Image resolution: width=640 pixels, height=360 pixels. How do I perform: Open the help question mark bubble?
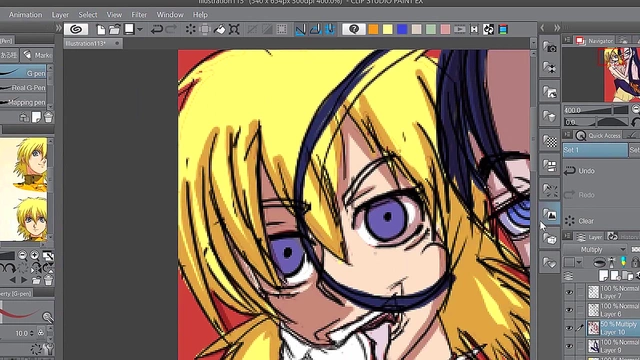pos(354,29)
